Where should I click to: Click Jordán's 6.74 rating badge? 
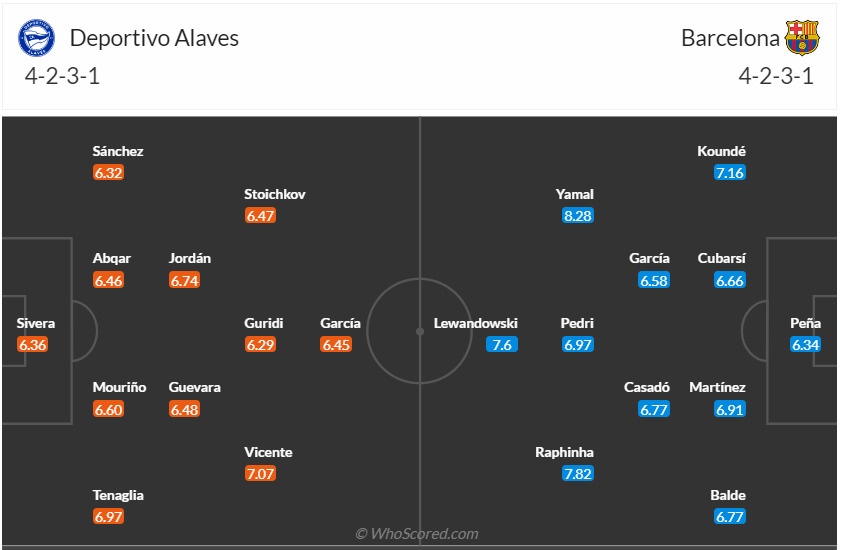[x=185, y=280]
